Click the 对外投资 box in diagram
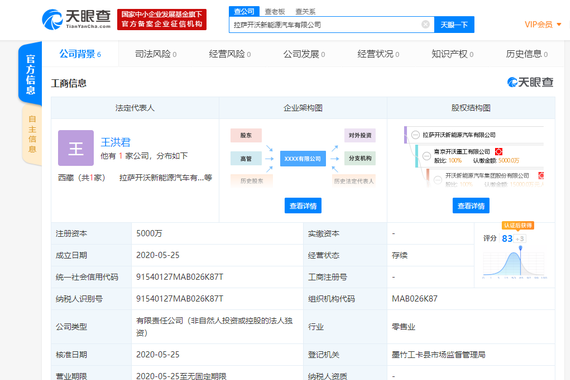The width and height of the screenshot is (570, 380). tap(360, 135)
